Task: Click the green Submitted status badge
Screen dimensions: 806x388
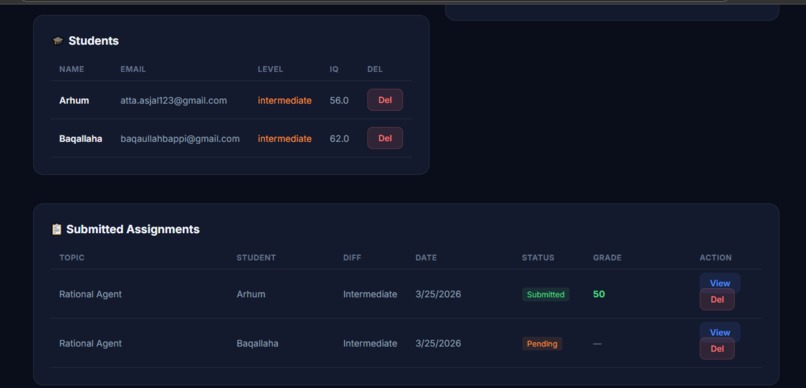Action: click(545, 294)
